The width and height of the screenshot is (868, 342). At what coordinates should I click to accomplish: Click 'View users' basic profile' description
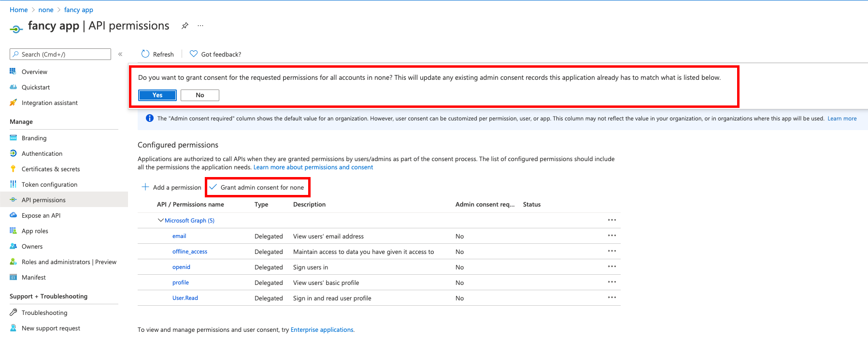[326, 283]
